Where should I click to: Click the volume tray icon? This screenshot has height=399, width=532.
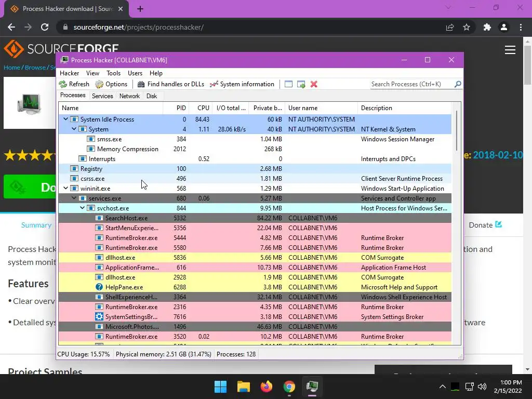tap(482, 387)
